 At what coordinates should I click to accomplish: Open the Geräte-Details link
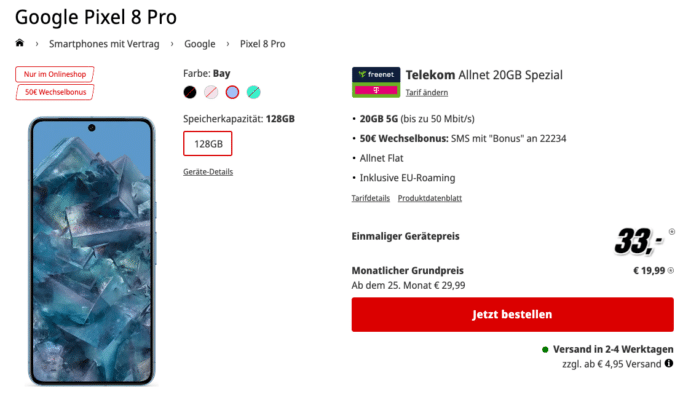click(x=208, y=172)
